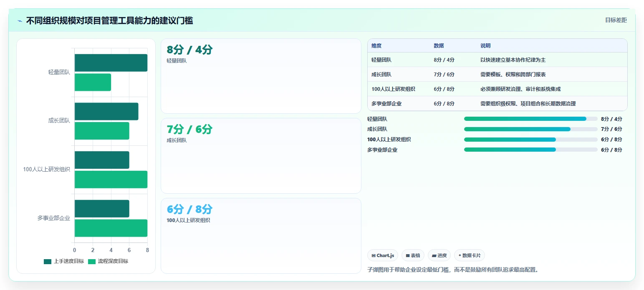Click the 维度 table column header

click(x=376, y=46)
